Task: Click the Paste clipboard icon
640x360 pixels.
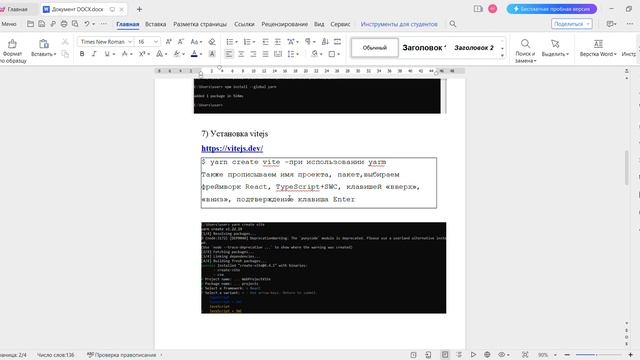Action: 44,44
